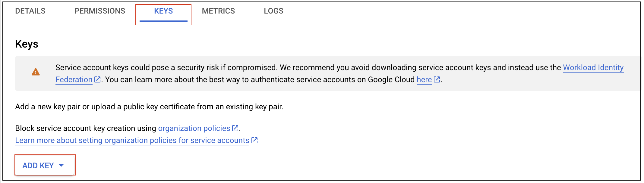This screenshot has width=644, height=183.
Task: Click the external-link icon after organization policies
Action: (x=235, y=128)
